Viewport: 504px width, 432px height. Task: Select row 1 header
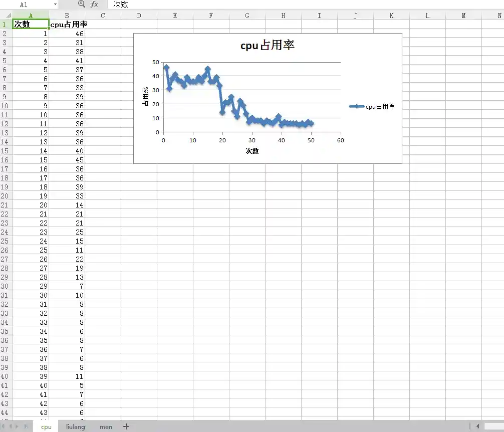6,24
